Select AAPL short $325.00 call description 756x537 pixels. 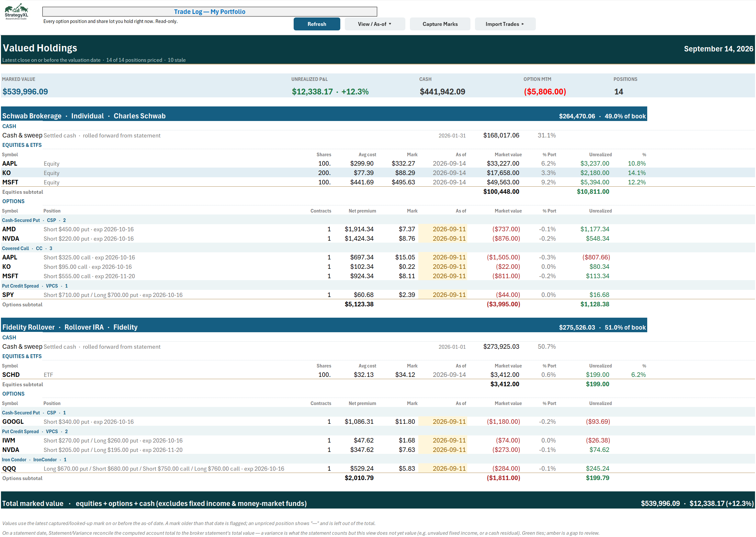89,257
